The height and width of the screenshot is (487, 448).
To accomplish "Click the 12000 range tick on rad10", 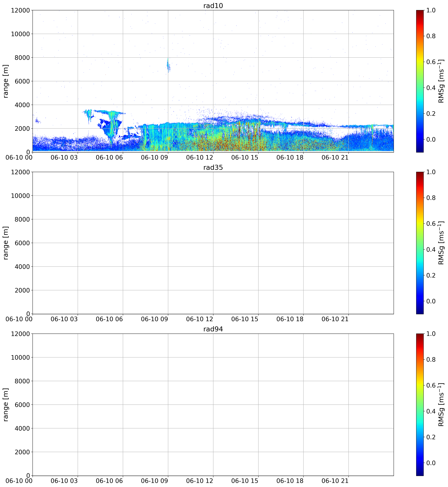I will (20, 10).
